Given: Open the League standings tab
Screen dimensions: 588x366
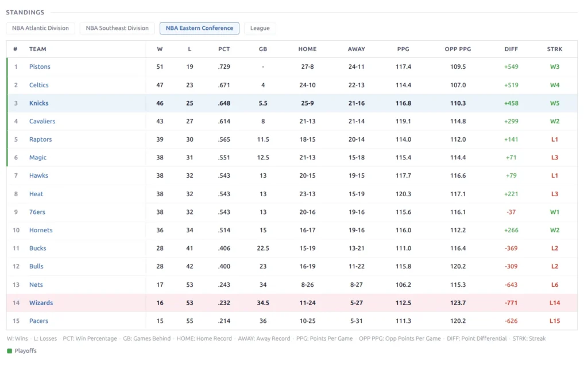Looking at the screenshot, I should click(x=260, y=28).
